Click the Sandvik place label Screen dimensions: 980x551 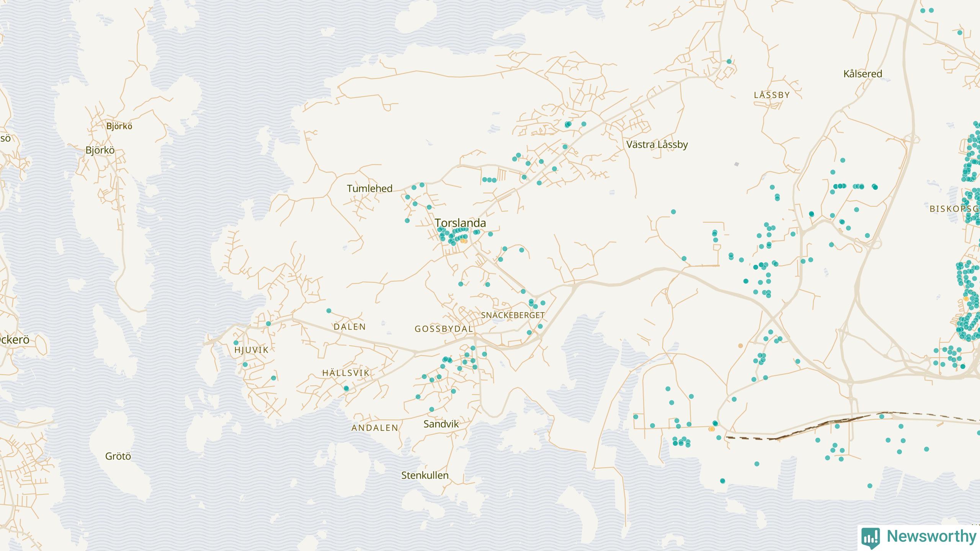[441, 424]
